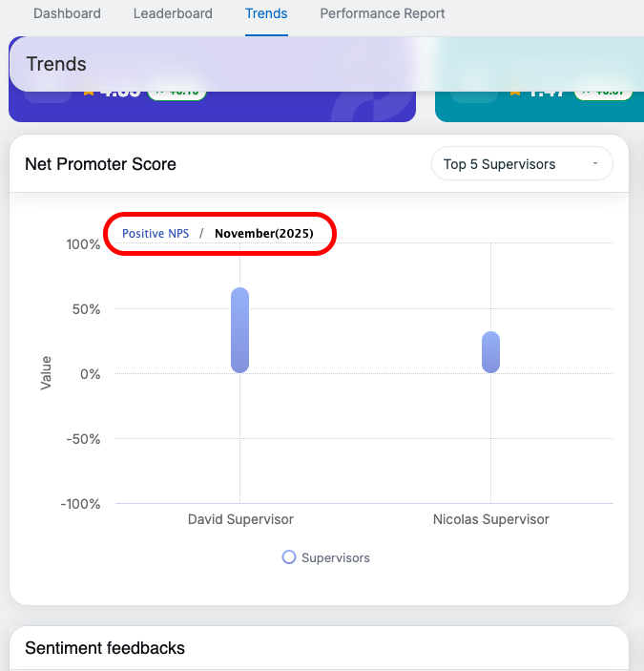
Task: Select the Trends tab
Action: click(266, 14)
